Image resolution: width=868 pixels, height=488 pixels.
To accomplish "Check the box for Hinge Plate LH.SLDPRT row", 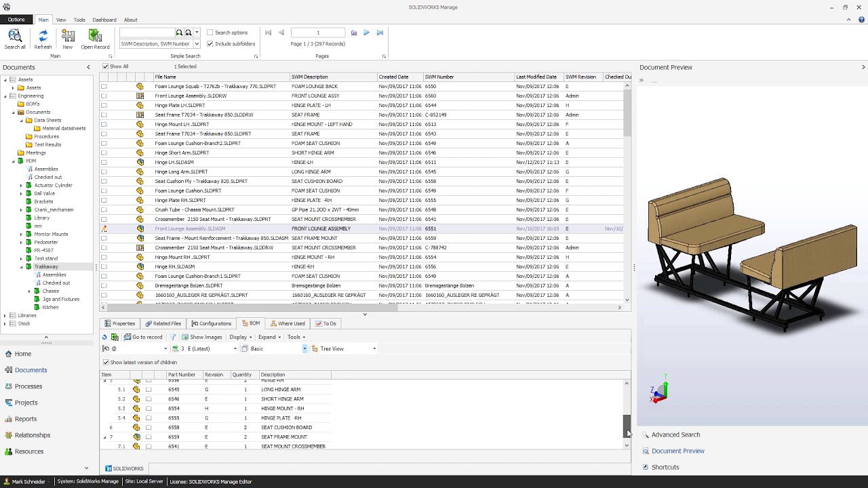I will click(104, 105).
